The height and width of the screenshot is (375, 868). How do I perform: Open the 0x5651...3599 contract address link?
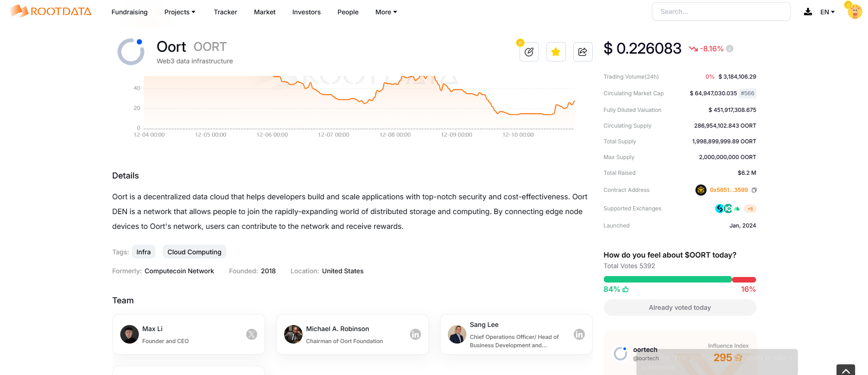729,190
